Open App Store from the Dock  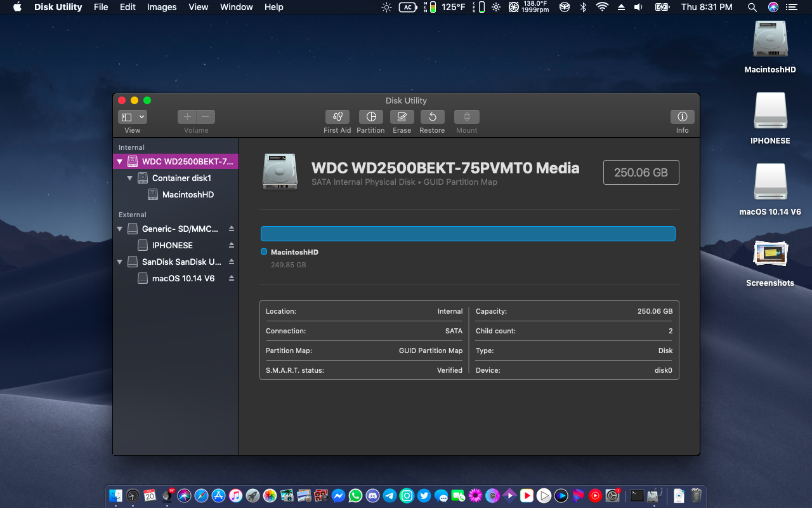pyautogui.click(x=218, y=495)
